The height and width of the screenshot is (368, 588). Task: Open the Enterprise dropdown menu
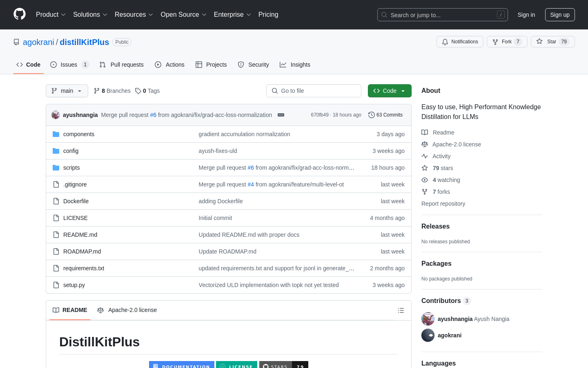click(x=232, y=15)
